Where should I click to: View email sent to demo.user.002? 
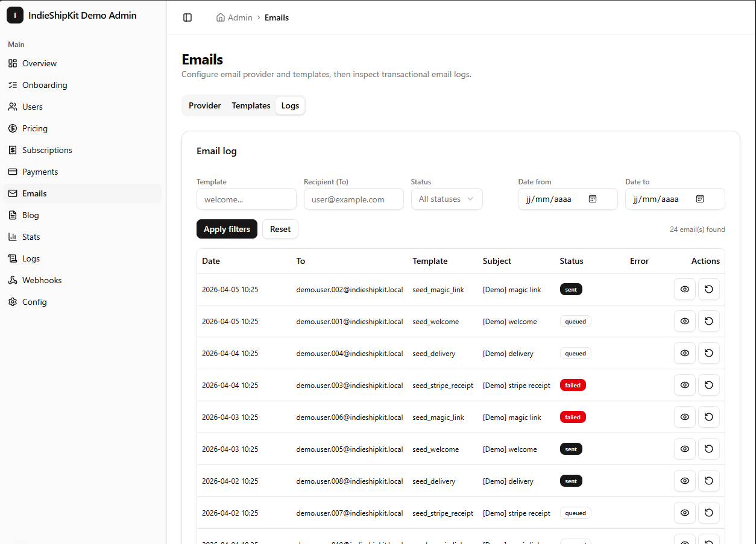[685, 289]
